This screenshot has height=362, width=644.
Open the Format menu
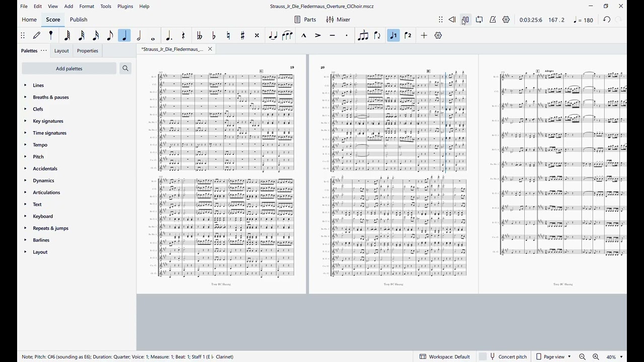click(x=87, y=7)
